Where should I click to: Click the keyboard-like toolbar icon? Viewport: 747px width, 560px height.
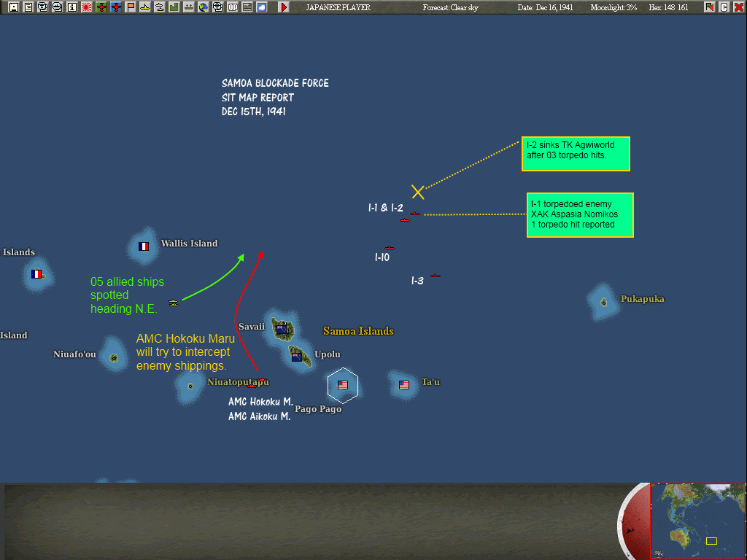tap(247, 7)
